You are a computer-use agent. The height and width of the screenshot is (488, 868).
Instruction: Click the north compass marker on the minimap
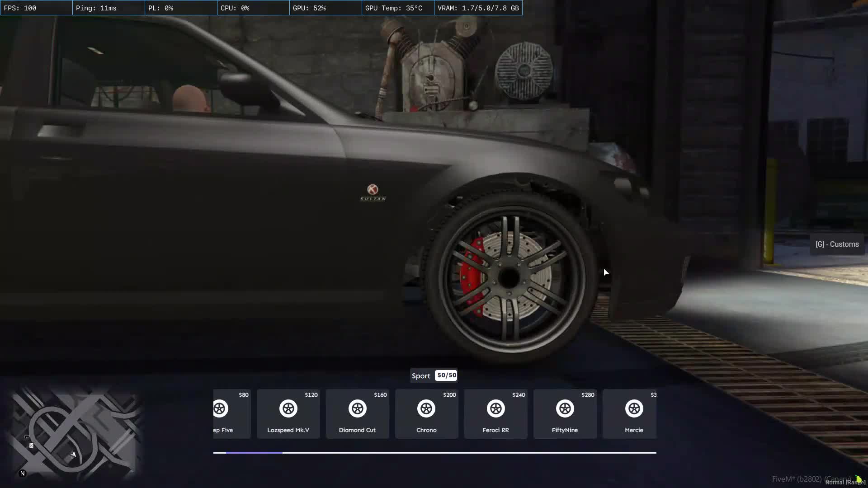click(x=23, y=473)
